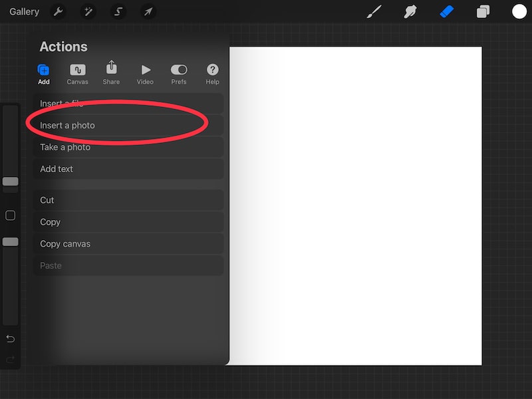Open the Layers panel
This screenshot has width=532, height=399.
[482, 11]
